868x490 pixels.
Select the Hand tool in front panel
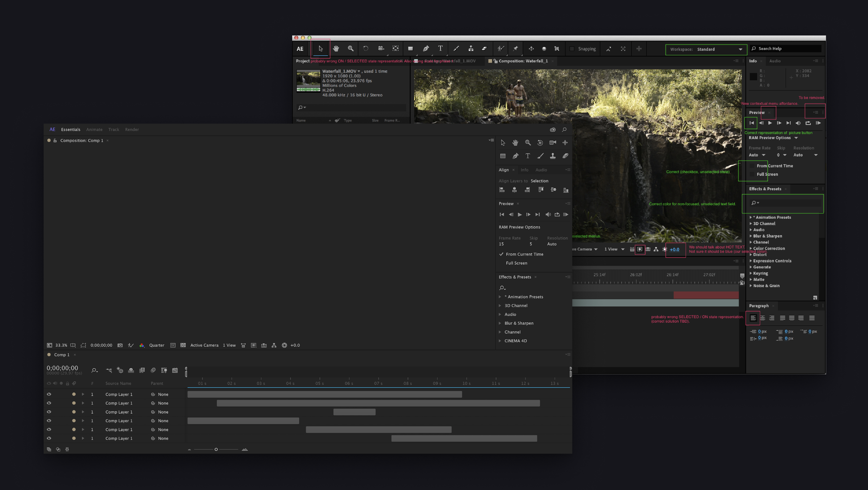tap(515, 143)
